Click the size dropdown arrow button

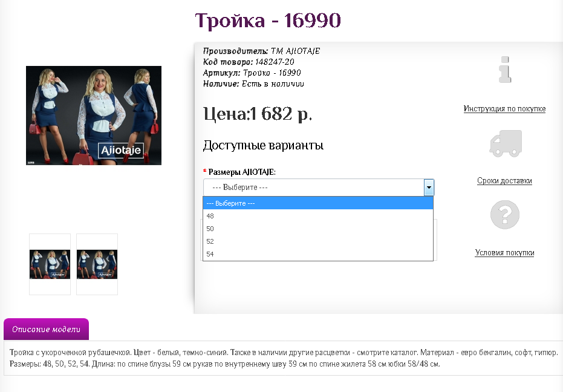click(x=429, y=187)
